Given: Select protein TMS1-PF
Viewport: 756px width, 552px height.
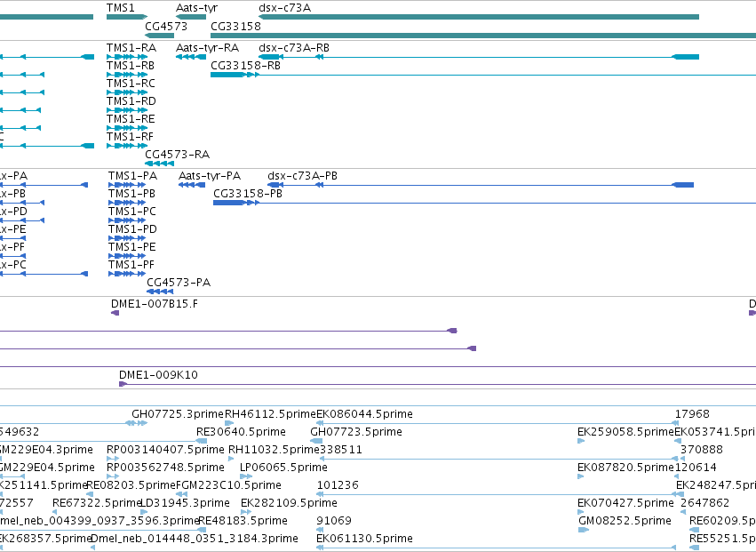Looking at the screenshot, I should (131, 266).
